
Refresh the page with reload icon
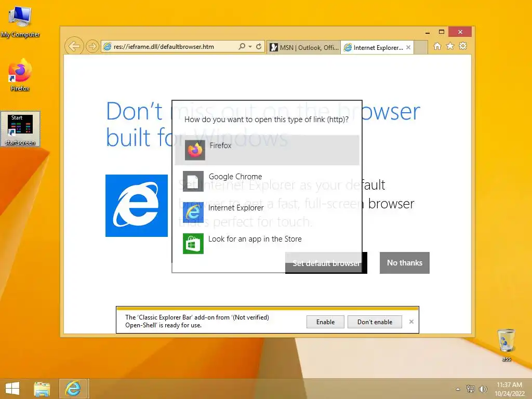point(259,46)
